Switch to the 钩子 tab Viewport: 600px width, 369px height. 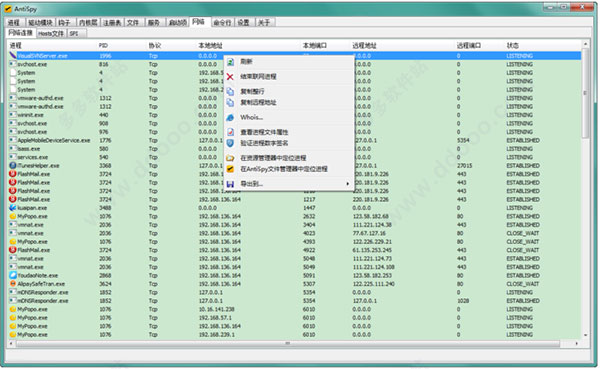pyautogui.click(x=65, y=23)
